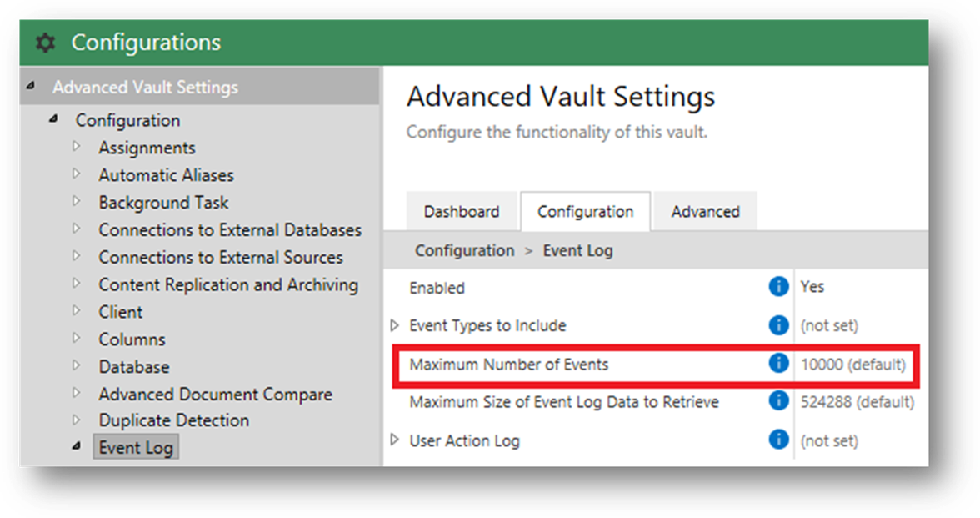
Task: Switch to the Dashboard tab
Action: pos(462,212)
